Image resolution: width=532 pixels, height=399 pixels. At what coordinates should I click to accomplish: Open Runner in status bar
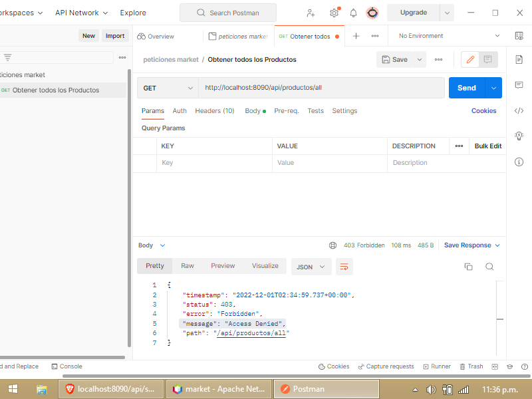coord(437,366)
